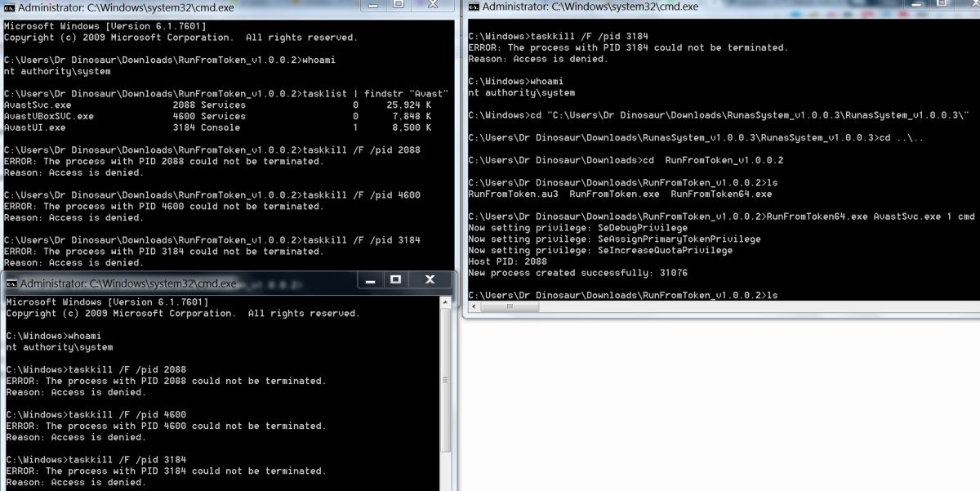Click the "SeIncreaseQuotaPrivilege" line
Screen dimensions: 980x491
(600, 251)
